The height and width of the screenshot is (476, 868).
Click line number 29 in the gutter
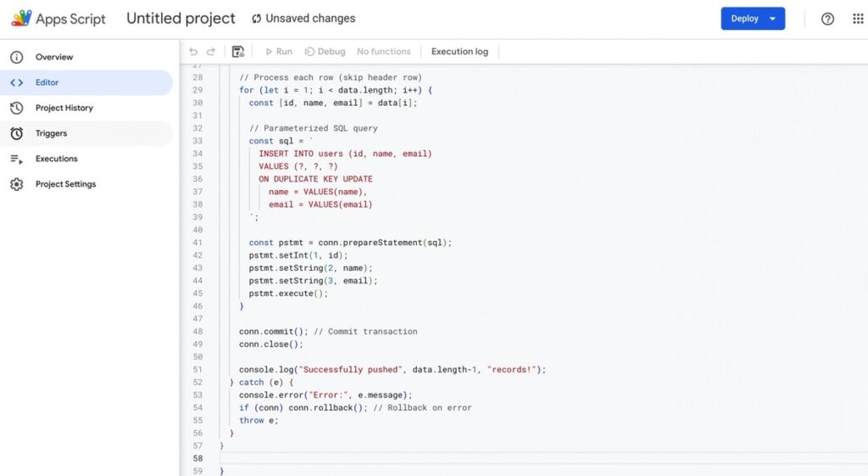pyautogui.click(x=198, y=90)
